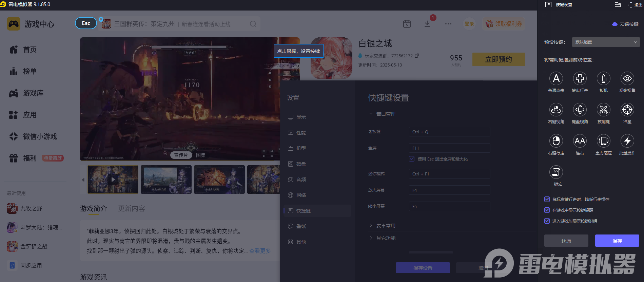Click the 缩小屏幕 shortcut field F5
Screen dimensions: 644x282
click(x=449, y=206)
